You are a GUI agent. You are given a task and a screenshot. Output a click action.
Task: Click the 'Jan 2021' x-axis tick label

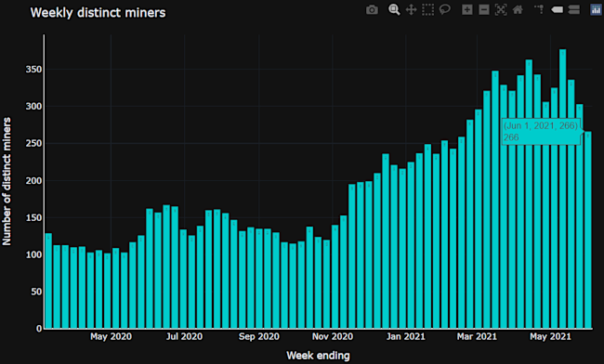click(x=406, y=337)
